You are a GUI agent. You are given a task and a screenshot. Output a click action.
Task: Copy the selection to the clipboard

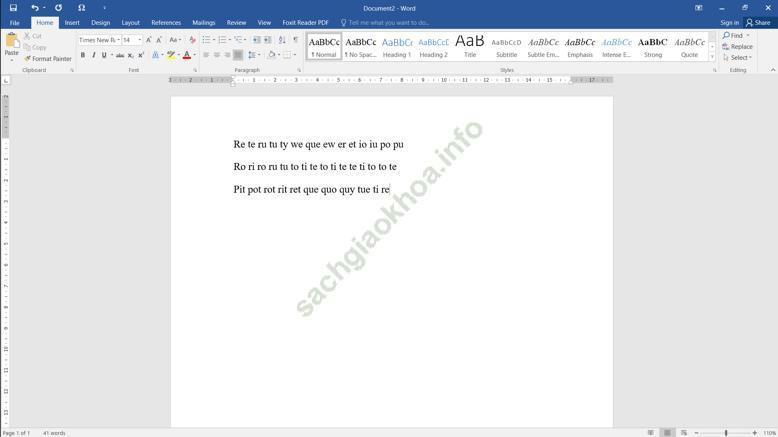(35, 48)
